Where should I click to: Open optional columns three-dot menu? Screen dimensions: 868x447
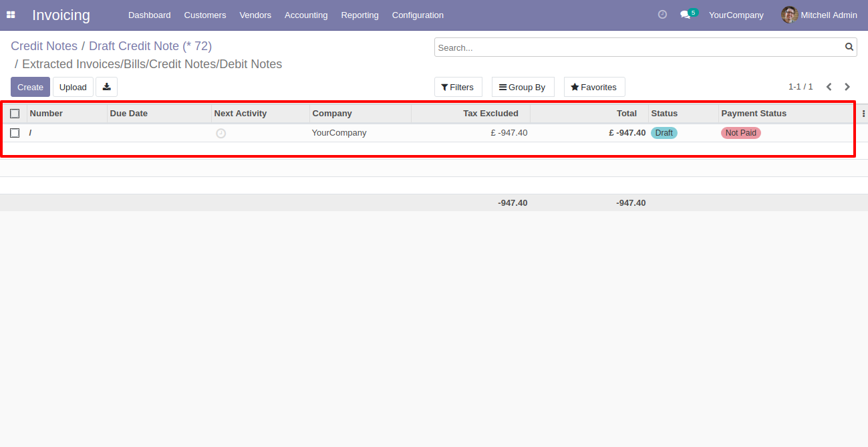pyautogui.click(x=863, y=114)
